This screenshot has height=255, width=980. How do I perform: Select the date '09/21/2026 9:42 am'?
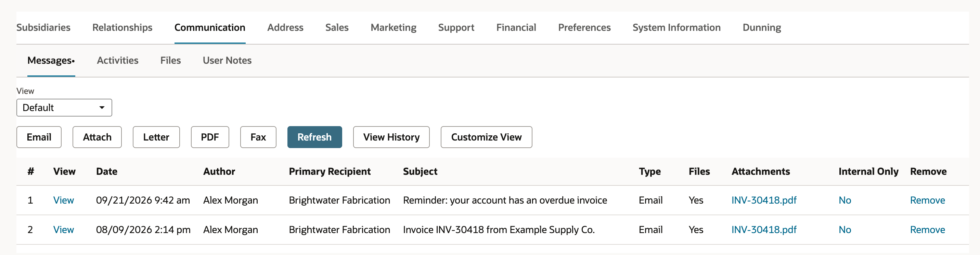[143, 200]
